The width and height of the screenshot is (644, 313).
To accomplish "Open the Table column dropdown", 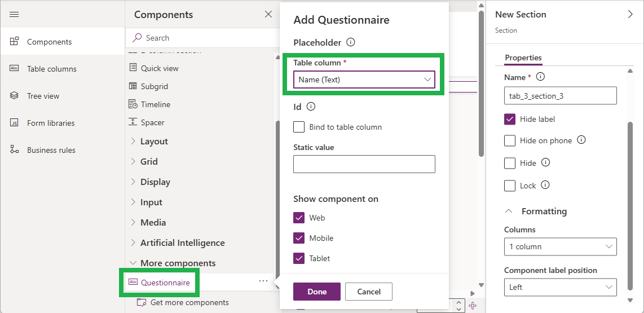I will point(364,80).
